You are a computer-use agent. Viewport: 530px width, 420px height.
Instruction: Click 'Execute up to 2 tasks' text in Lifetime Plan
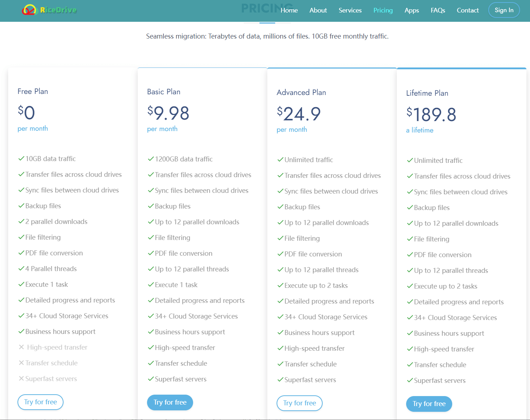click(x=446, y=286)
